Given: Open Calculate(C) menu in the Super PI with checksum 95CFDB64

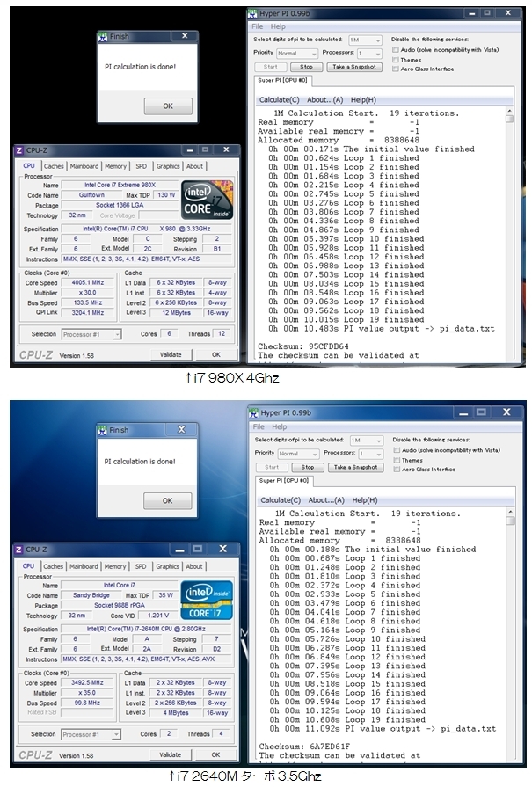Looking at the screenshot, I should (x=279, y=100).
